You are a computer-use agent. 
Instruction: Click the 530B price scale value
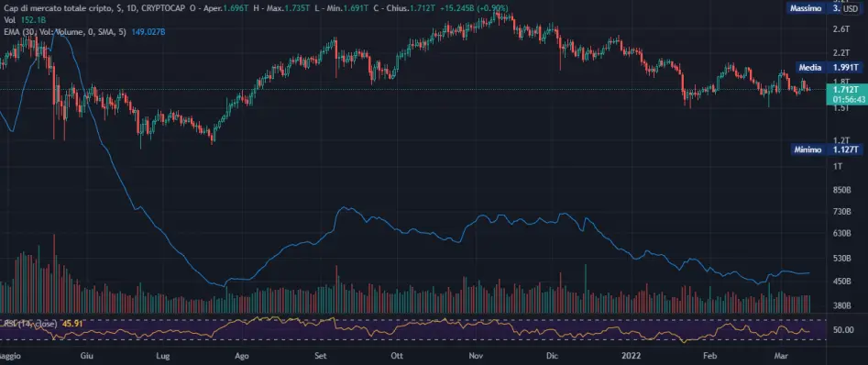842,259
